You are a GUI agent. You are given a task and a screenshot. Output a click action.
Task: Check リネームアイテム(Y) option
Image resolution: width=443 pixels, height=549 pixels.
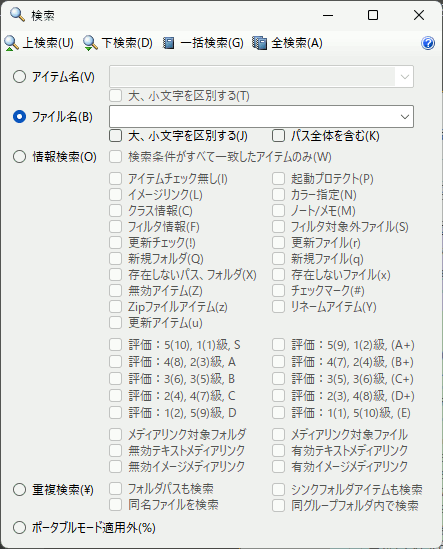tap(278, 307)
